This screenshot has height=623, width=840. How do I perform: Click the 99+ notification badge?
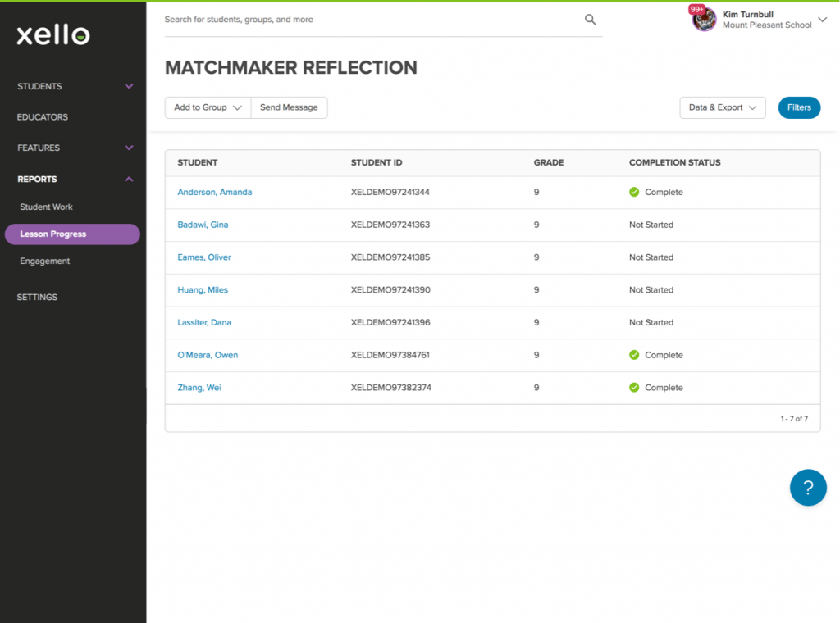[x=697, y=10]
